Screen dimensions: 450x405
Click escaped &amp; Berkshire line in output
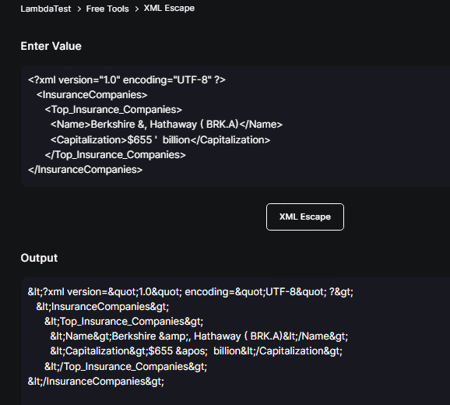point(199,336)
